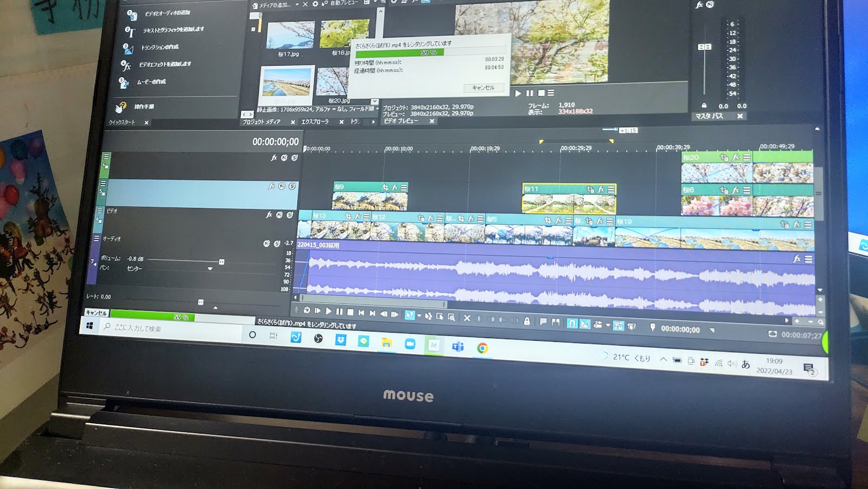Select the Zoom Edit tool
The height and width of the screenshot is (489, 868).
(x=451, y=317)
